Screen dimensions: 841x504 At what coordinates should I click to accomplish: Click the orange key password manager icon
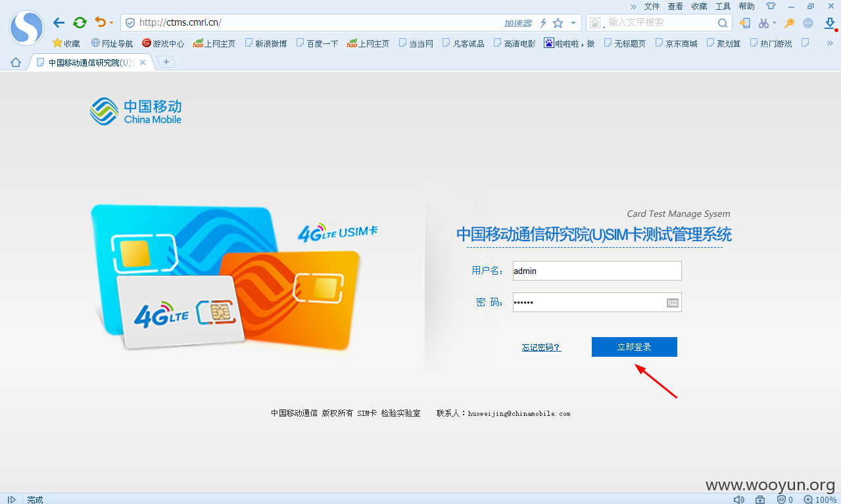[x=790, y=23]
